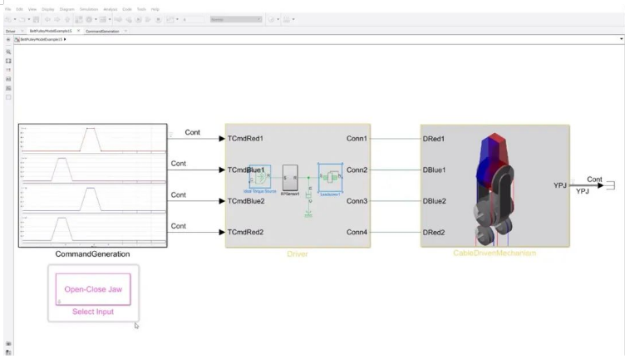625x364 pixels.
Task: Click Fit to View icon in left palette
Action: (x=8, y=61)
